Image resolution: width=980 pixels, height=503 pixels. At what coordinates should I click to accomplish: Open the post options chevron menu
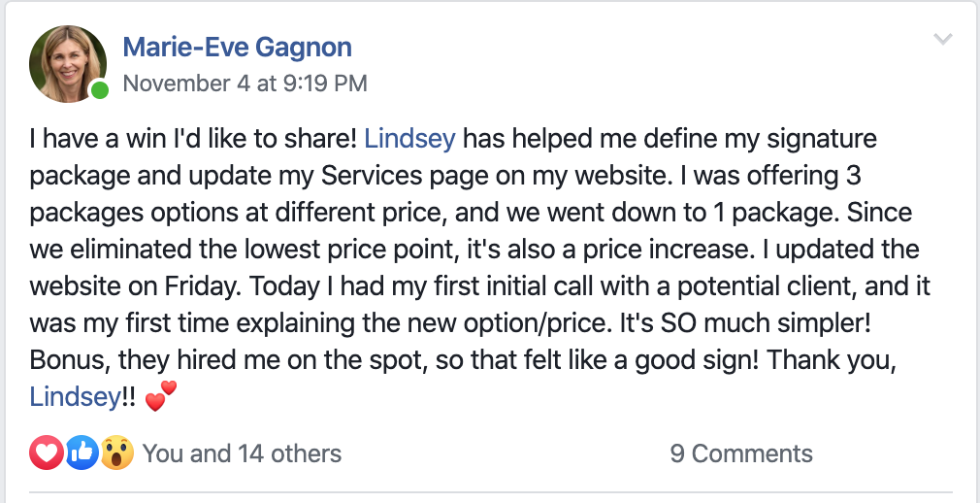pos(942,40)
